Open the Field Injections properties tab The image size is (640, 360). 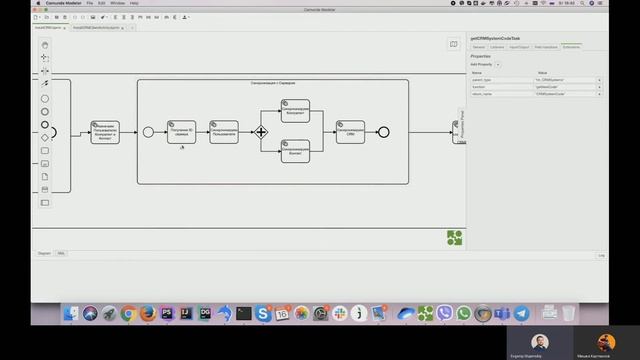[x=546, y=47]
